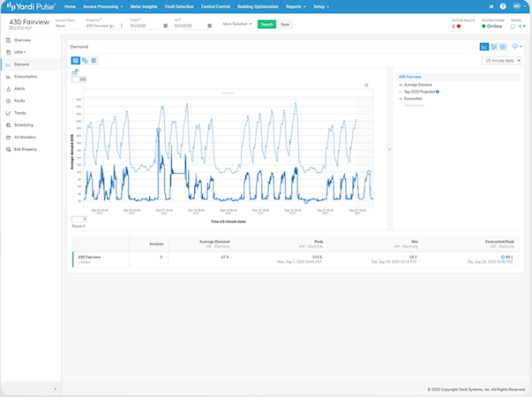Open the MS user account menu

click(518, 6)
